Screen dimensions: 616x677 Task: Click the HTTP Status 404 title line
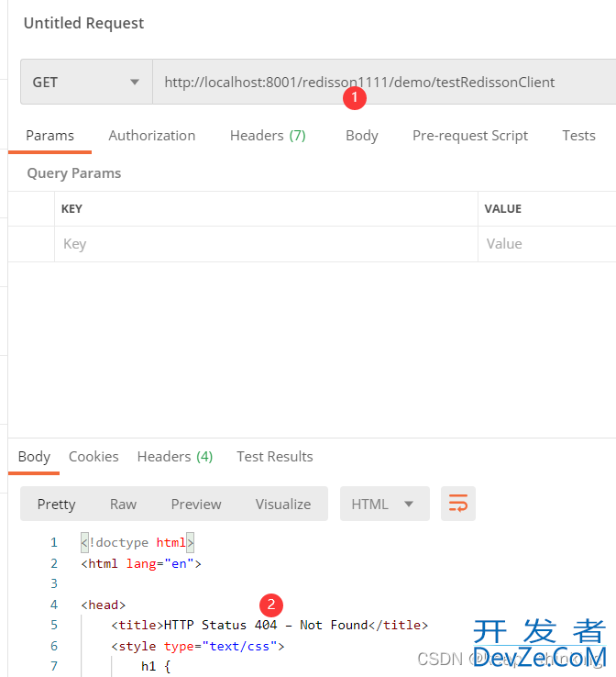[269, 625]
